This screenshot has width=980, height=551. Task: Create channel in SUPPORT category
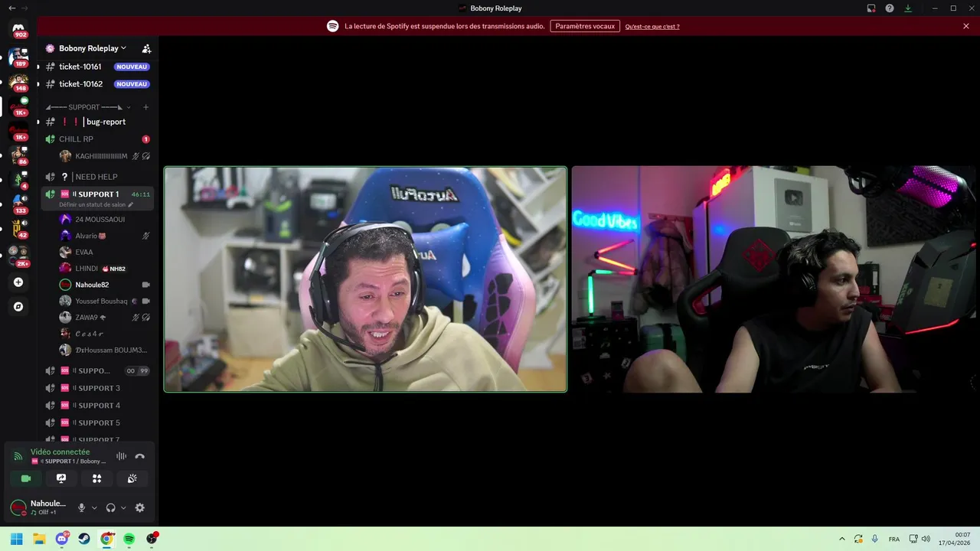pyautogui.click(x=146, y=107)
